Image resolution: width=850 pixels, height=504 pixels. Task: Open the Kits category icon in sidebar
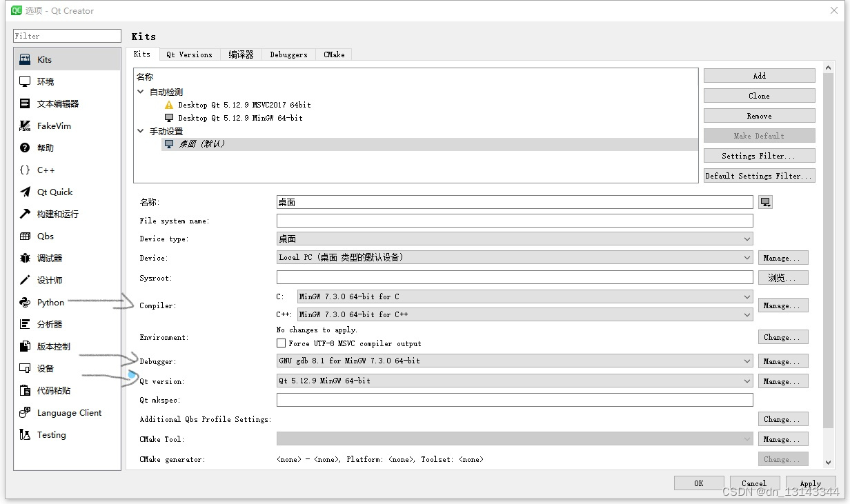click(25, 59)
